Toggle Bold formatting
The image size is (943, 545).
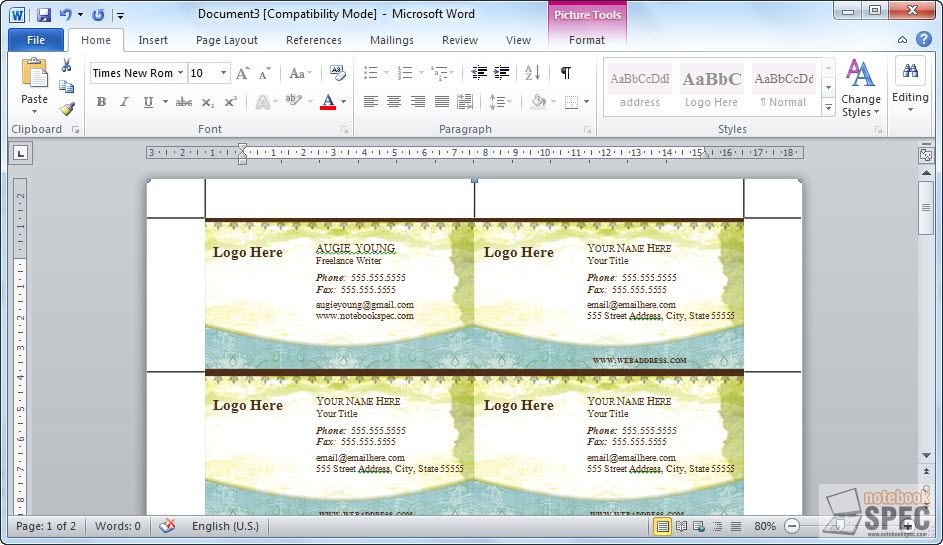pyautogui.click(x=102, y=102)
